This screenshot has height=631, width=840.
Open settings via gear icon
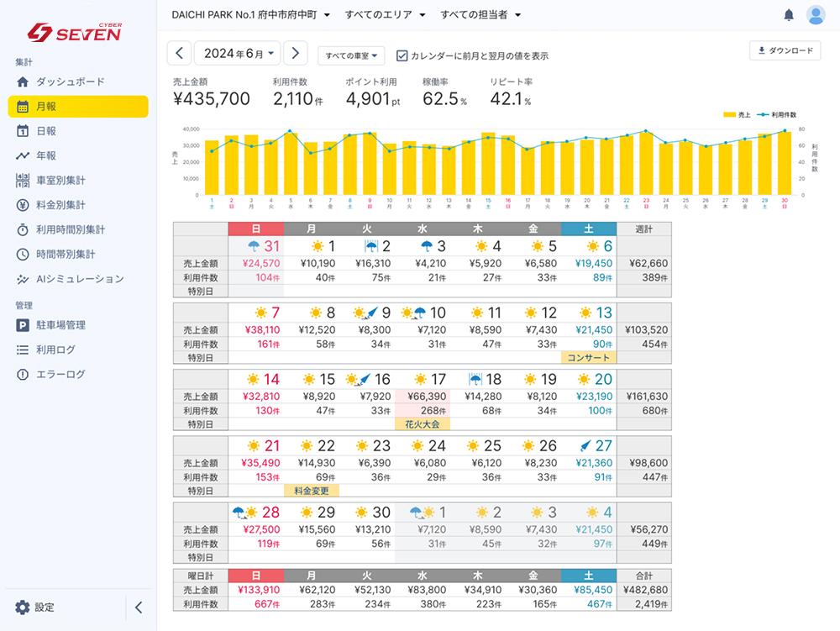point(23,607)
